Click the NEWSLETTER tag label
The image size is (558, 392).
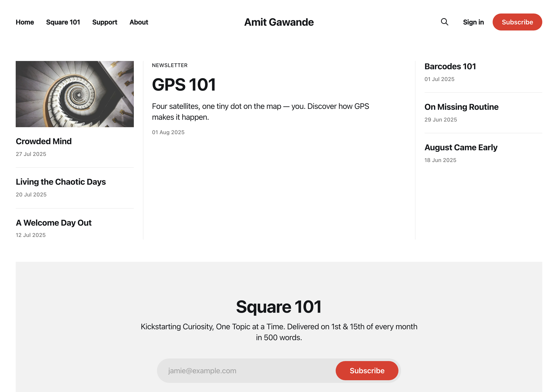click(x=170, y=65)
